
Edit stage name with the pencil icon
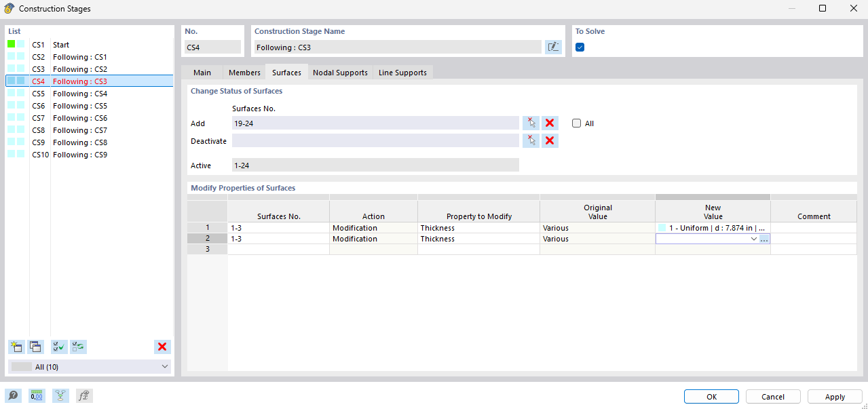pos(553,46)
